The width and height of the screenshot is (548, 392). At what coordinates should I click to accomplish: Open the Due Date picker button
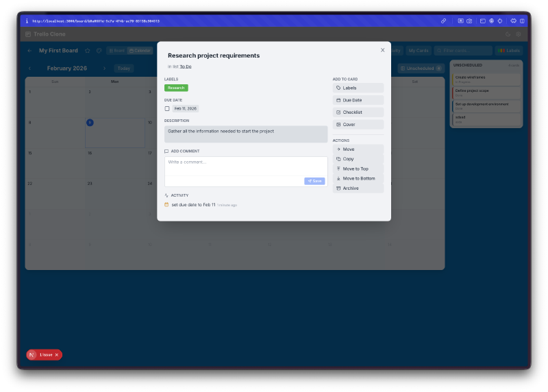[x=358, y=100]
